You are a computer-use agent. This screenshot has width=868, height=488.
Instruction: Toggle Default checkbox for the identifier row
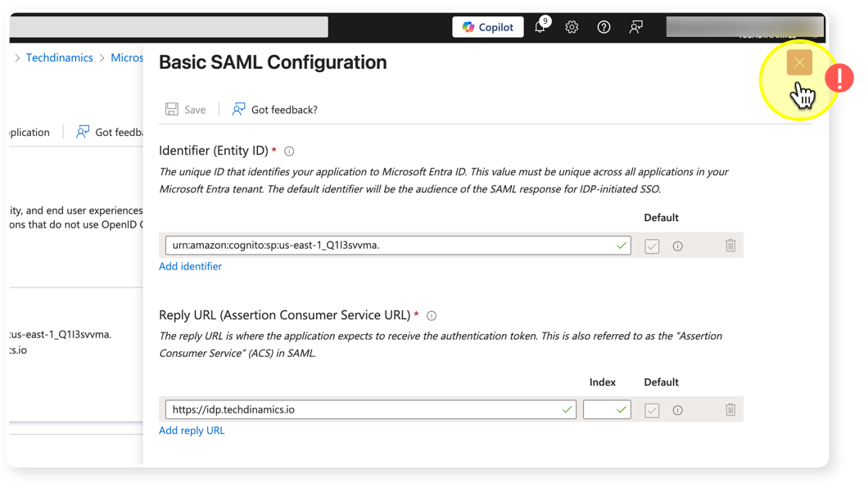(x=652, y=246)
